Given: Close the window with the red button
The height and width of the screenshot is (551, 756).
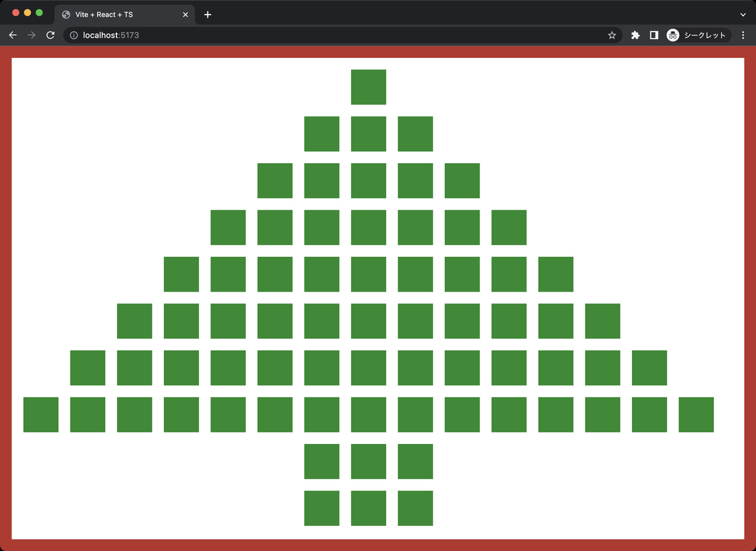Looking at the screenshot, I should pos(16,13).
